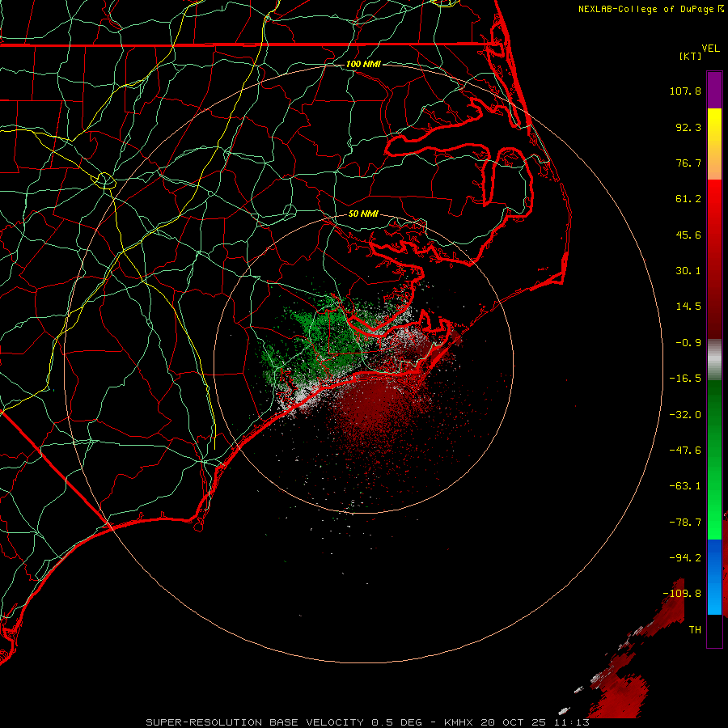Click the TH legend label

click(x=695, y=629)
